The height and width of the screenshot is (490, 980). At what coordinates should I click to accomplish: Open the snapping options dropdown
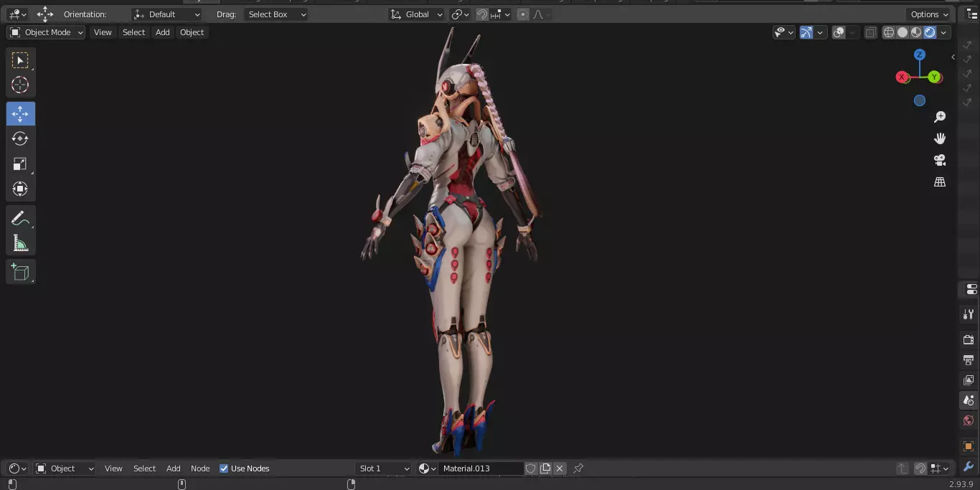(501, 14)
